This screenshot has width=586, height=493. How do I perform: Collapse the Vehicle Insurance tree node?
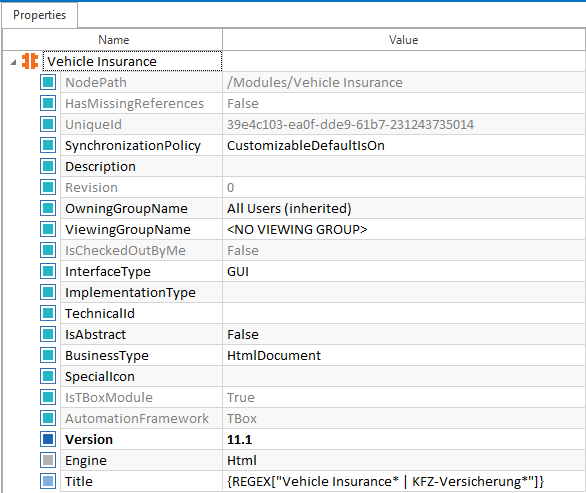(13, 62)
